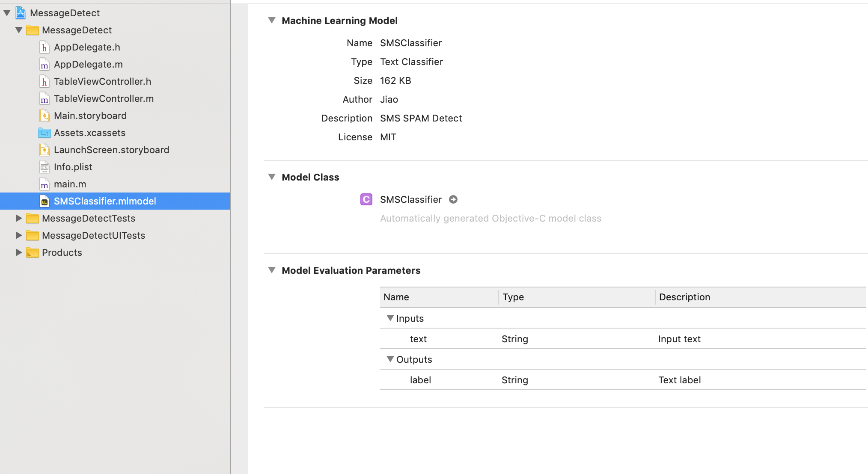This screenshot has height=474, width=868.
Task: Collapse the Inputs row in the table
Action: [x=390, y=318]
